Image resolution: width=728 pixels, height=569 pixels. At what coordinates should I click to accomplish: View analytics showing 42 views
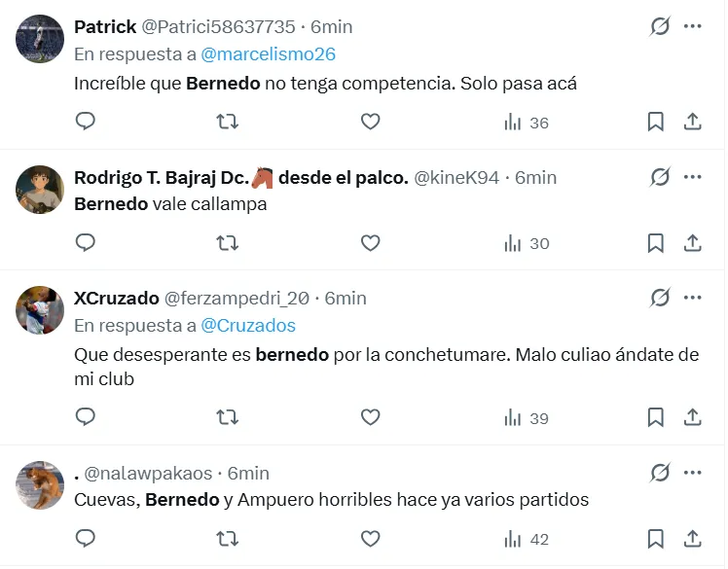[x=526, y=539]
